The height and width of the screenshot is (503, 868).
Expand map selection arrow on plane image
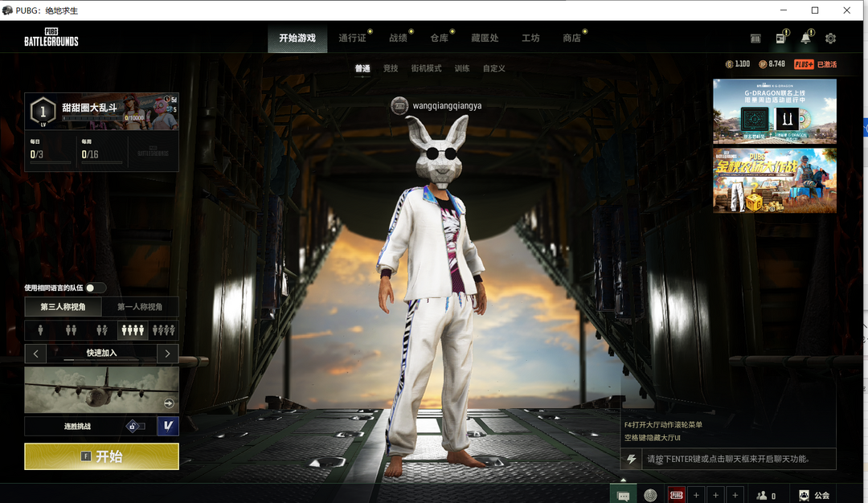click(169, 403)
